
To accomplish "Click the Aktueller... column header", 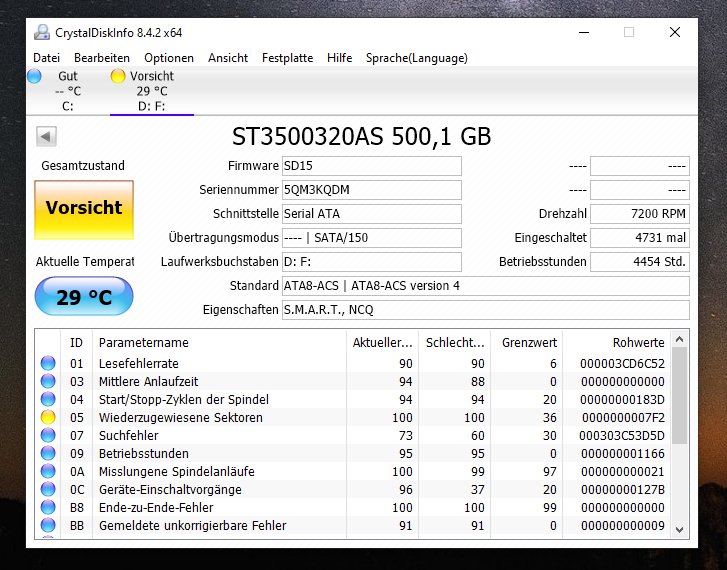I will (383, 343).
